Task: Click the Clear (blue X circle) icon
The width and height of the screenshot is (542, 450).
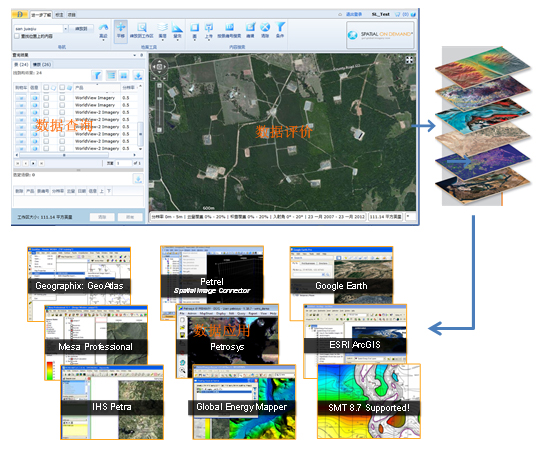Action: (x=265, y=27)
